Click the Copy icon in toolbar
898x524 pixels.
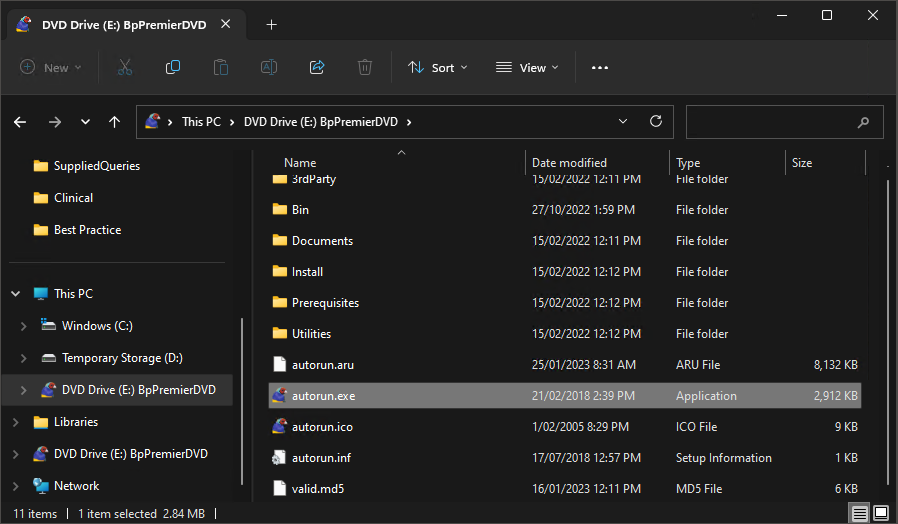tap(173, 67)
